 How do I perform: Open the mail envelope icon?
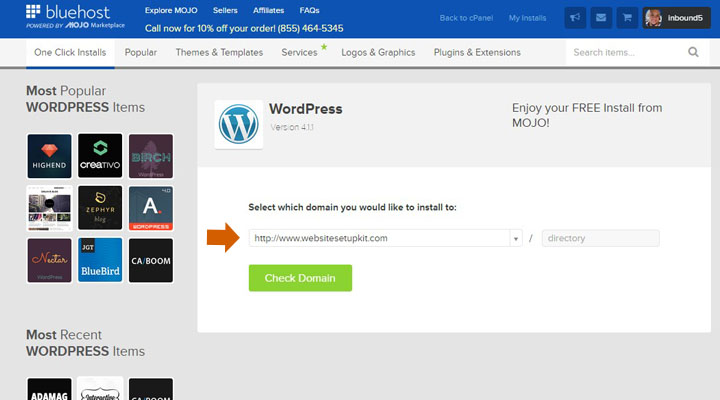point(601,18)
